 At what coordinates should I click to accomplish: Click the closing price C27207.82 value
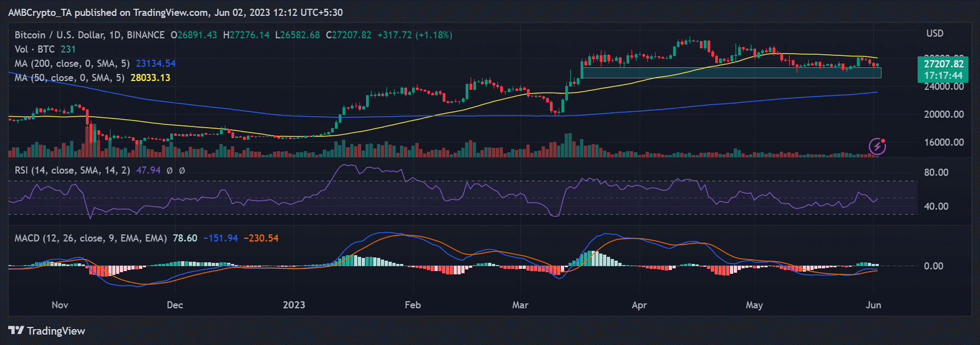pos(349,35)
